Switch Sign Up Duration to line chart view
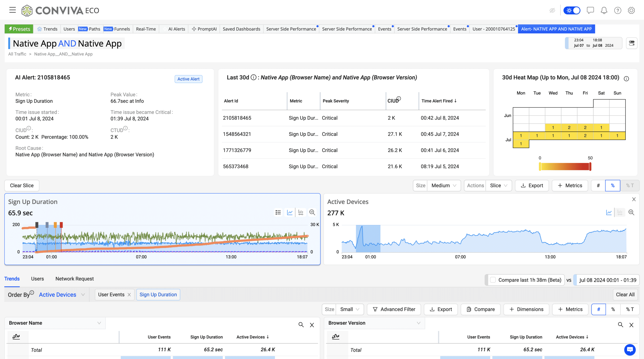This screenshot has height=359, width=644. (290, 213)
